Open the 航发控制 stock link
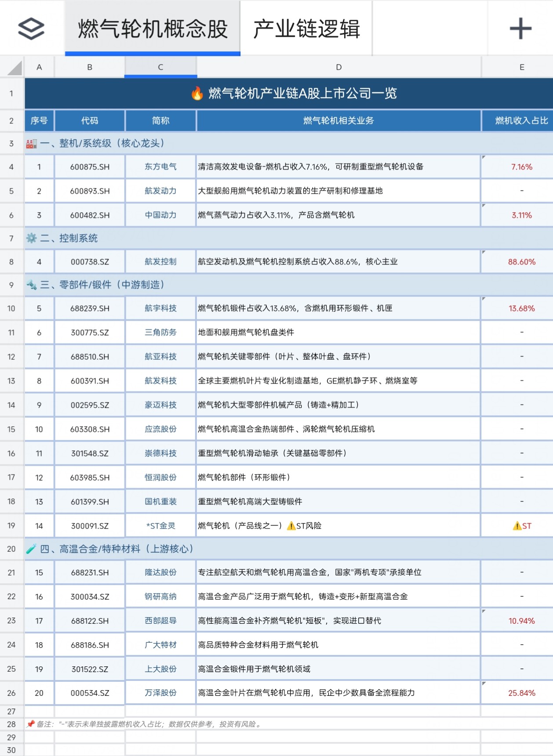Image resolution: width=553 pixels, height=756 pixels. coord(160,262)
